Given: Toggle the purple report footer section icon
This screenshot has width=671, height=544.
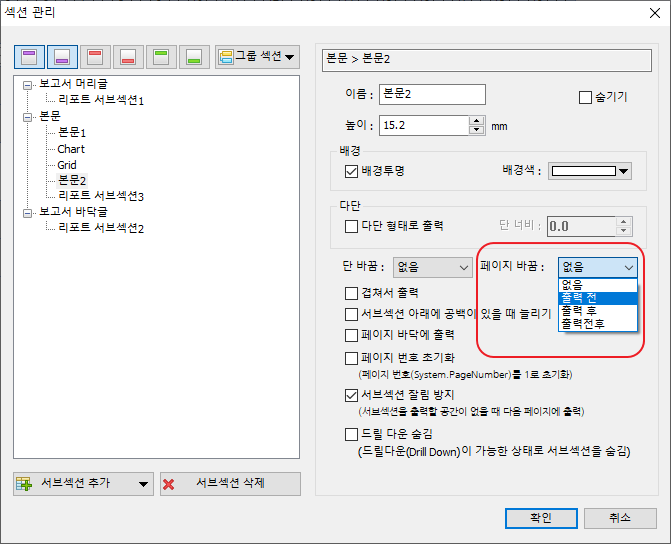Looking at the screenshot, I should point(62,57).
